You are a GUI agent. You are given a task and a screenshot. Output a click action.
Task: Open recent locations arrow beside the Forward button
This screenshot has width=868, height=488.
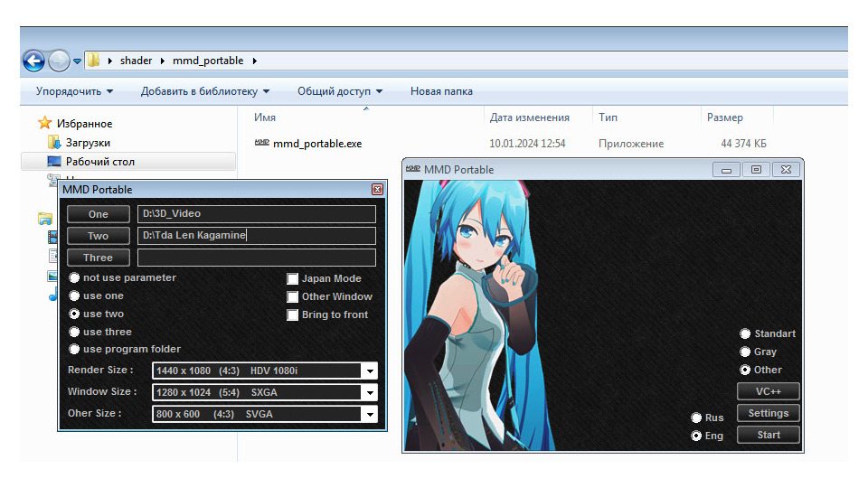(x=77, y=61)
